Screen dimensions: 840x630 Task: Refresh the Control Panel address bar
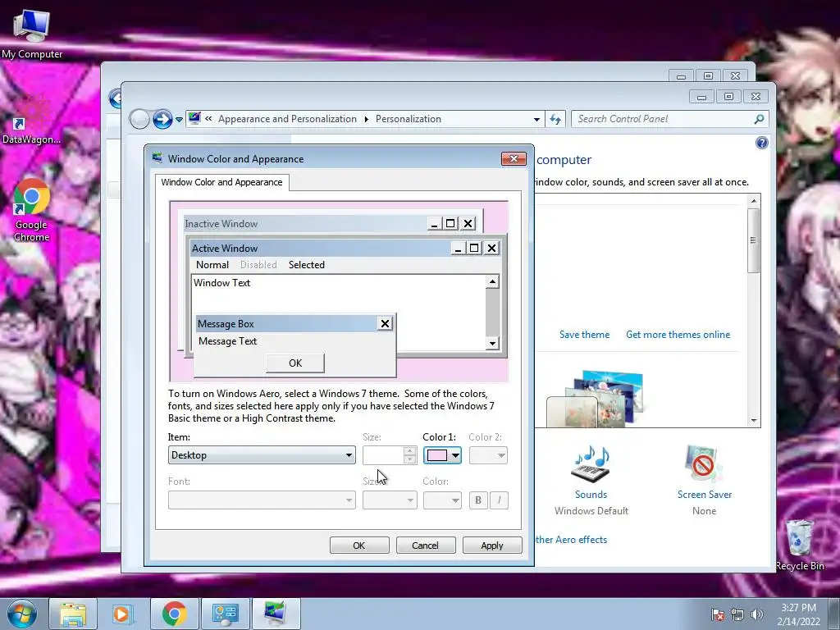pos(555,119)
